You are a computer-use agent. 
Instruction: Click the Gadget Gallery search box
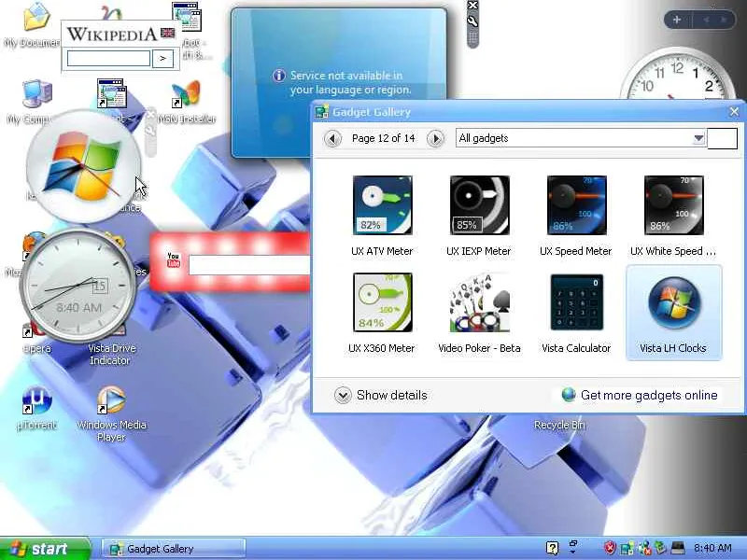coord(722,138)
